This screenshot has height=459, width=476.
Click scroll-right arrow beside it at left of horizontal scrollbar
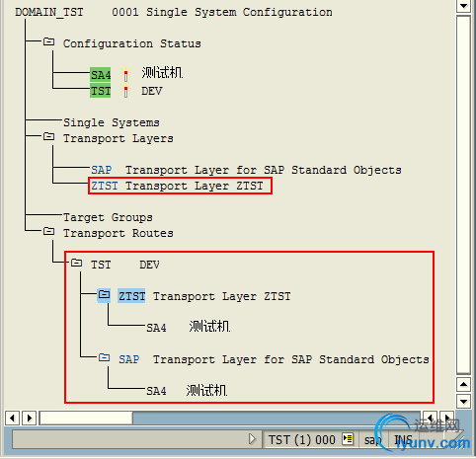pos(30,418)
